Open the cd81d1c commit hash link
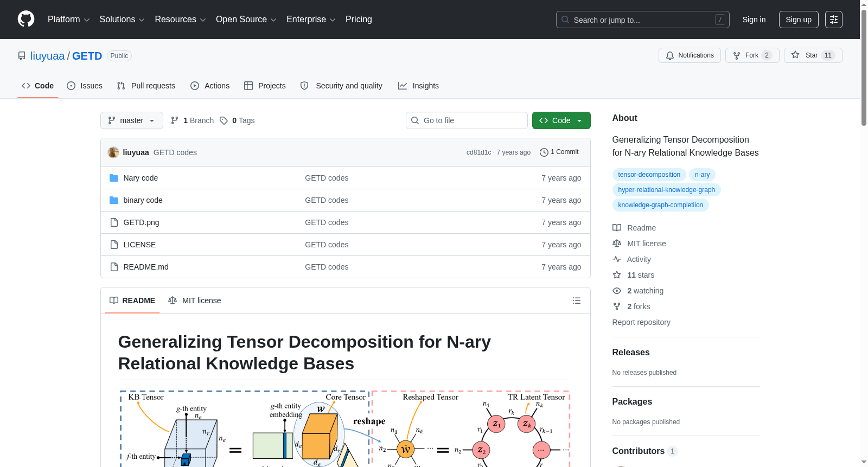Screen dimensions: 868x467 (478, 152)
